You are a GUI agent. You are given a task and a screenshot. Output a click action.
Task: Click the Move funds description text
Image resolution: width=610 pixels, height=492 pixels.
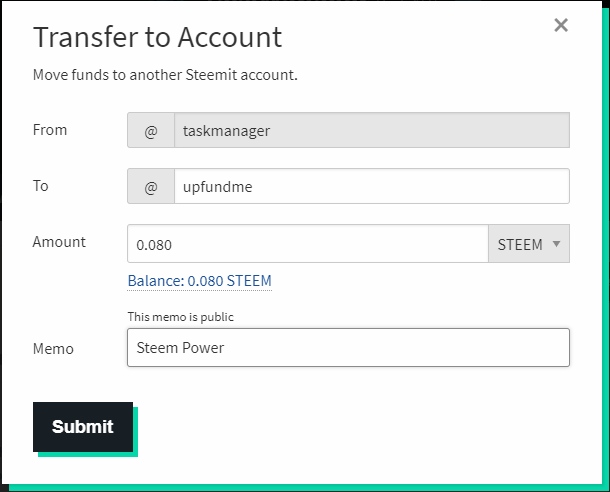pos(165,75)
